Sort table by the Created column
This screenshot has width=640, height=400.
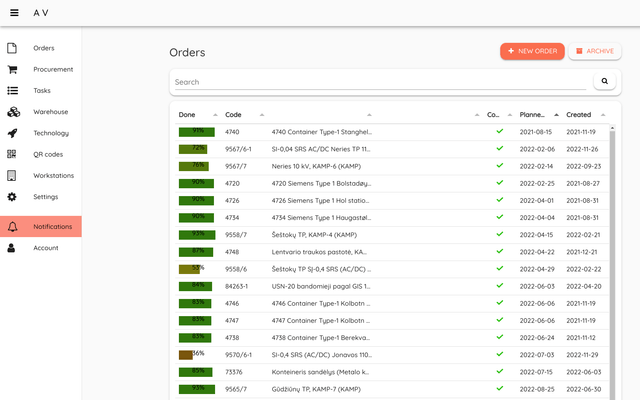(578, 115)
